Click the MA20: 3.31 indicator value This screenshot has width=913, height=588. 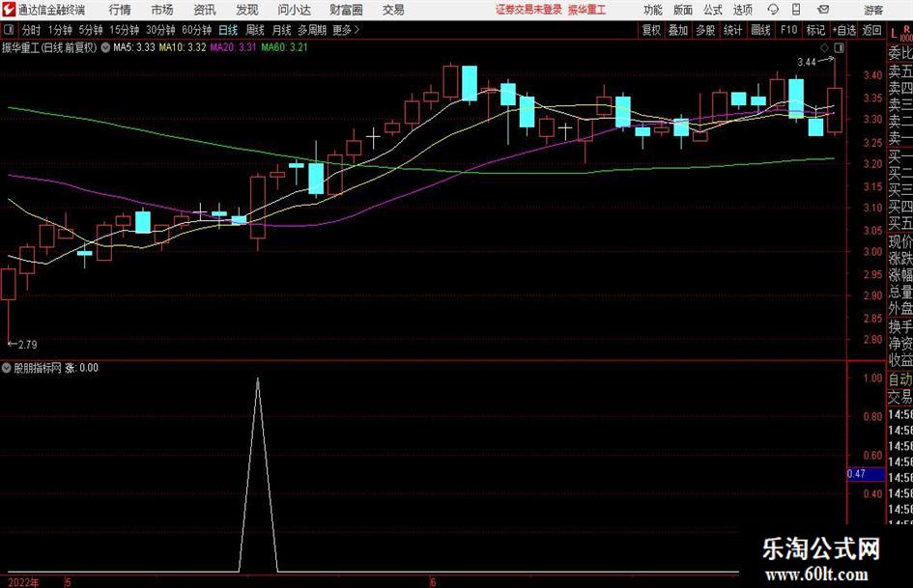click(234, 47)
